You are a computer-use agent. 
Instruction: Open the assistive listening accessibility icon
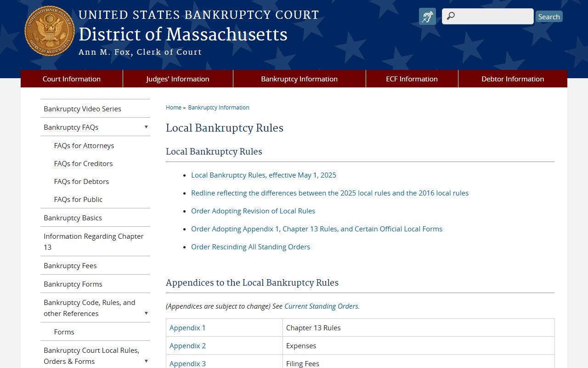click(x=427, y=17)
